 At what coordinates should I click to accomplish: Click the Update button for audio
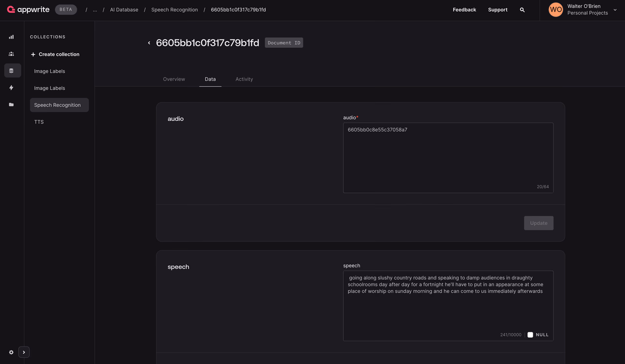point(539,223)
